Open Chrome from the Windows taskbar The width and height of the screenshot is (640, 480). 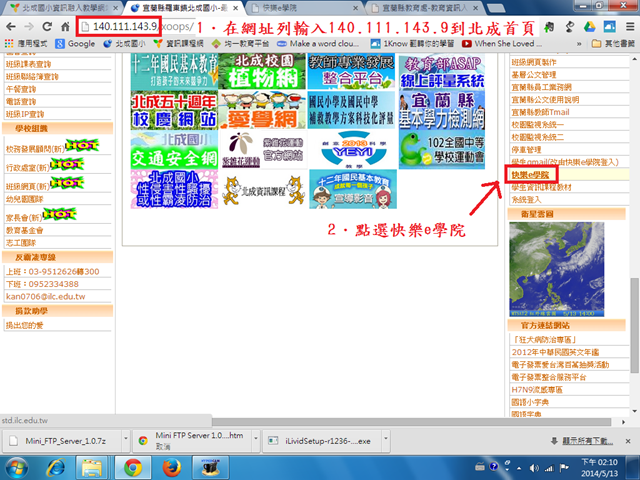[x=131, y=467]
